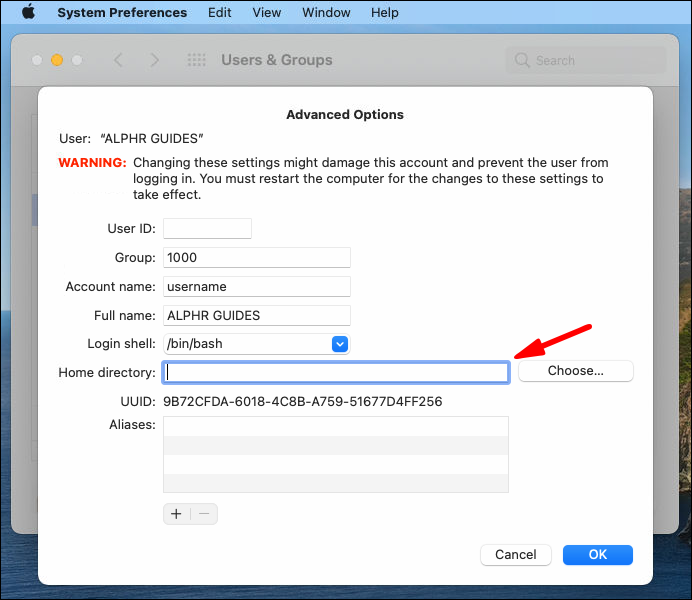The width and height of the screenshot is (692, 600).
Task: Click the Choose... button
Action: point(575,371)
